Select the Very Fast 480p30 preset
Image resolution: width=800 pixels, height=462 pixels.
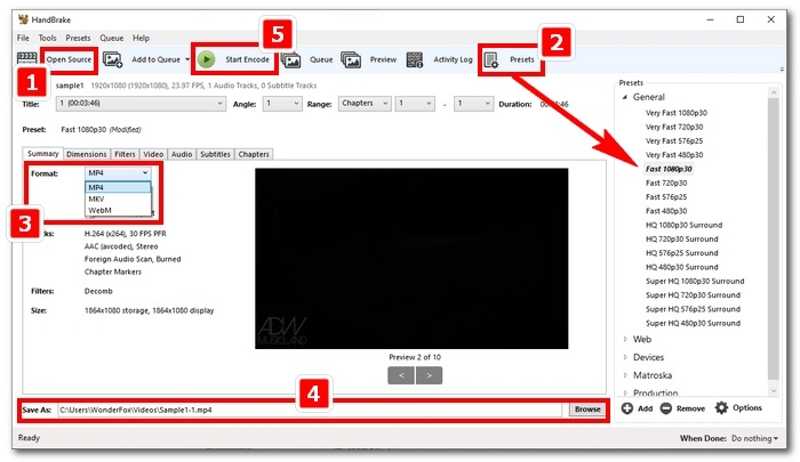[x=674, y=155]
